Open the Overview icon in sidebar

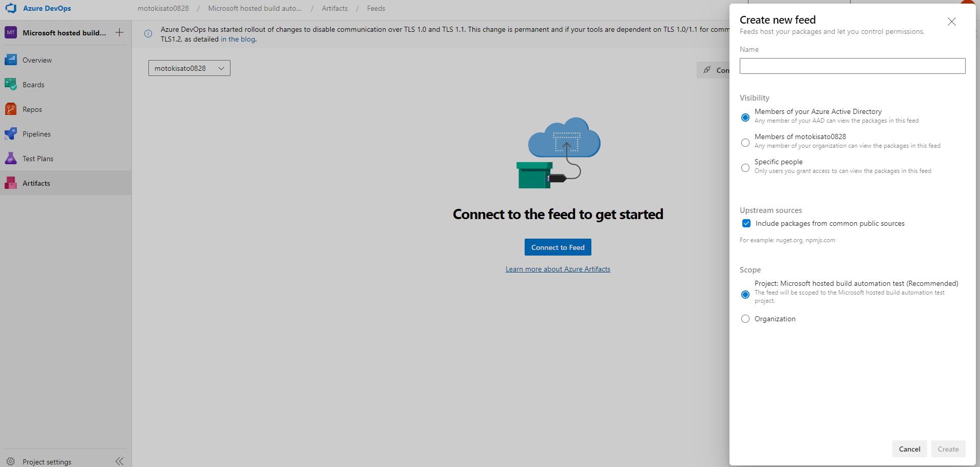pos(11,60)
